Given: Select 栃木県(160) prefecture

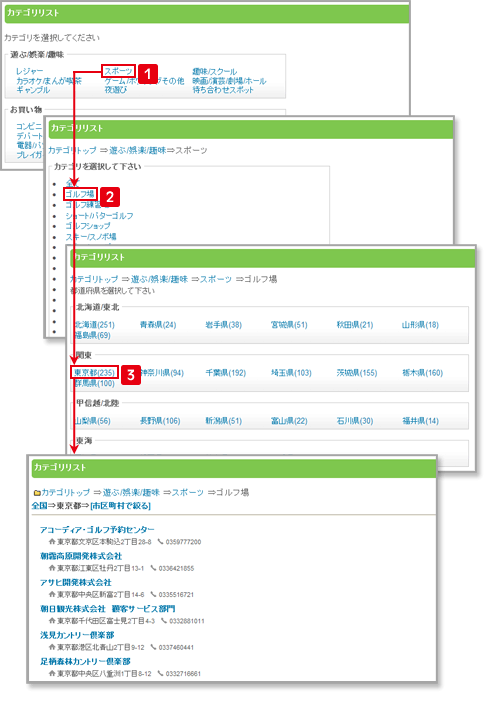Looking at the screenshot, I should pyautogui.click(x=422, y=373).
